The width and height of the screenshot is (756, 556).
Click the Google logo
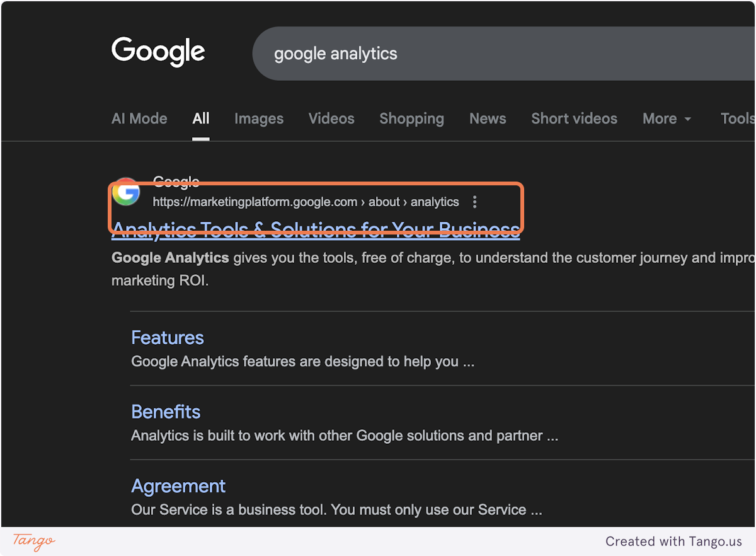[x=158, y=52]
